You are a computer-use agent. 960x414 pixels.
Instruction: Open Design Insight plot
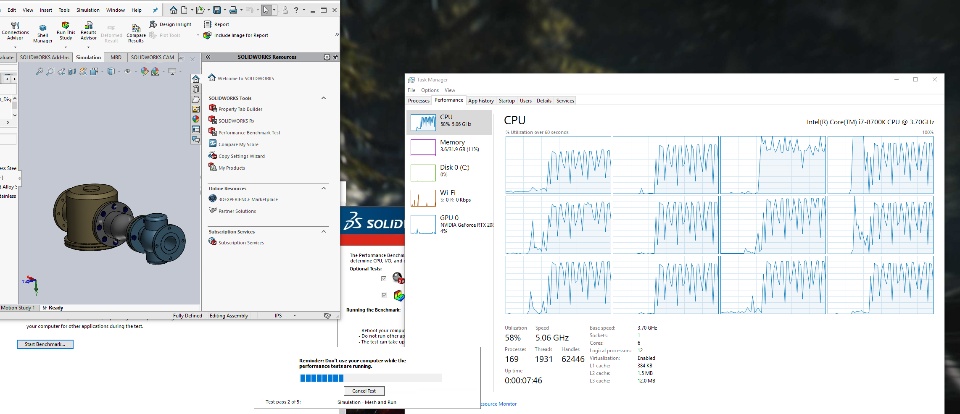(x=171, y=24)
